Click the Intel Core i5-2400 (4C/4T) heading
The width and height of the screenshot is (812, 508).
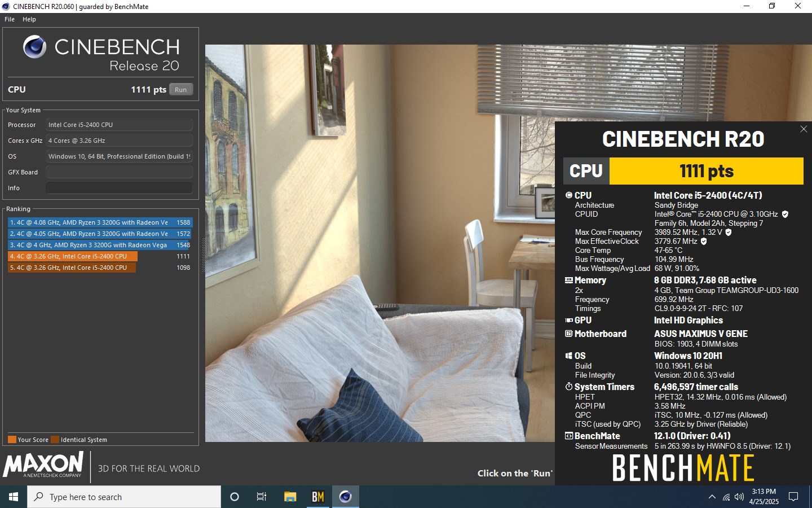click(708, 195)
